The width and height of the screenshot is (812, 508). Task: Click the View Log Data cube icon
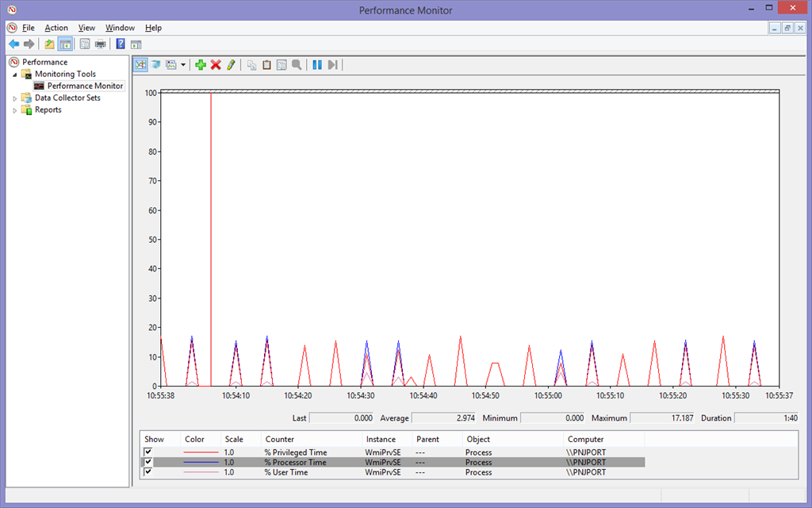(156, 65)
